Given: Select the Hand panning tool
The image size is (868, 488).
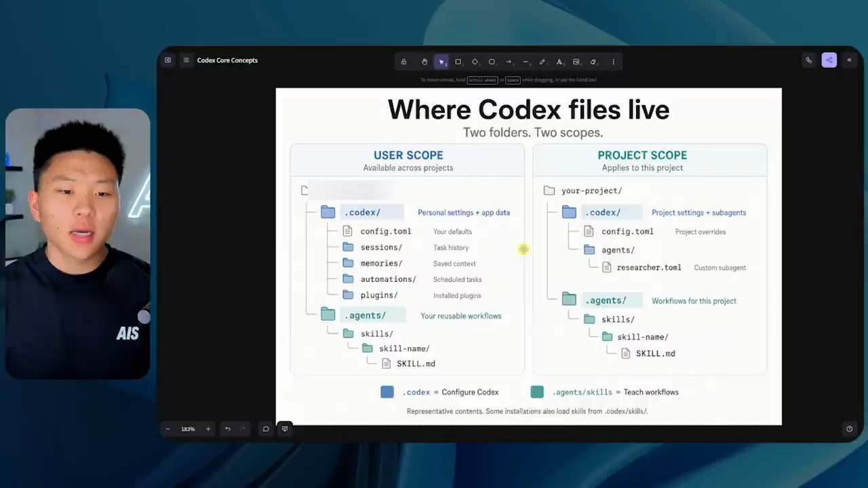Looking at the screenshot, I should (425, 62).
